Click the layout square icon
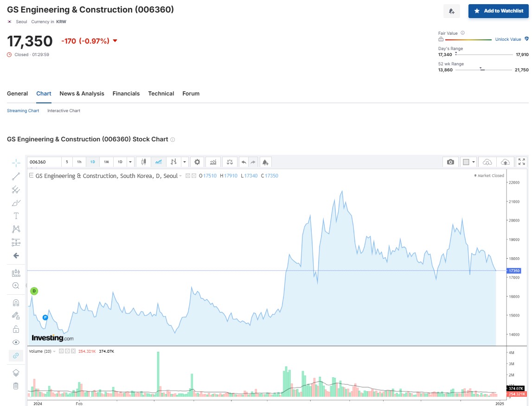The image size is (532, 406). [x=466, y=162]
